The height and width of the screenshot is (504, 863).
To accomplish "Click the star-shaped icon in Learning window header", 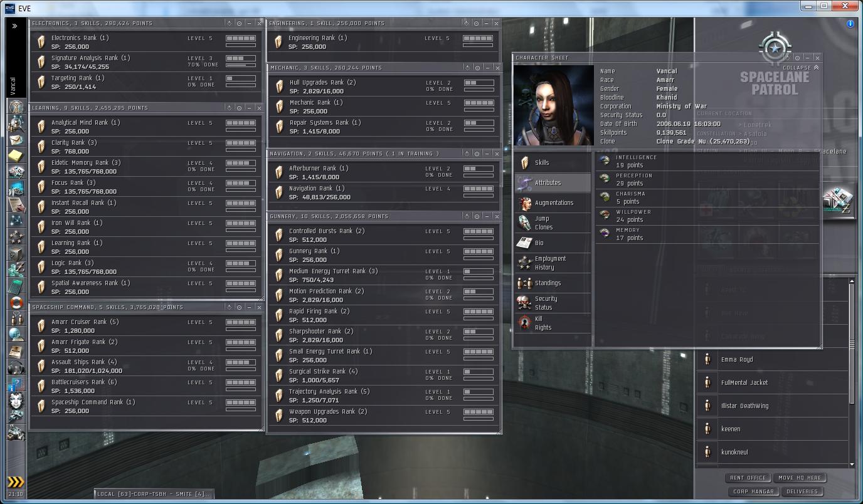I will pos(229,108).
